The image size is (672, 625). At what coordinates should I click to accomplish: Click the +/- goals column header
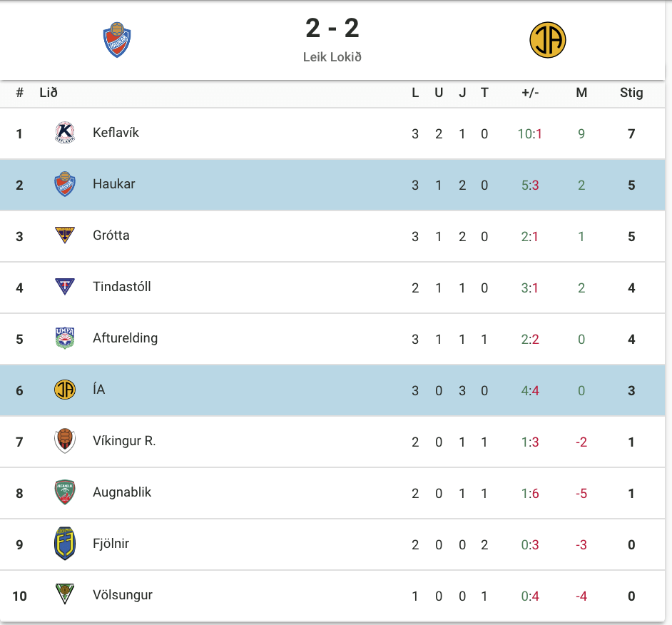(x=530, y=93)
